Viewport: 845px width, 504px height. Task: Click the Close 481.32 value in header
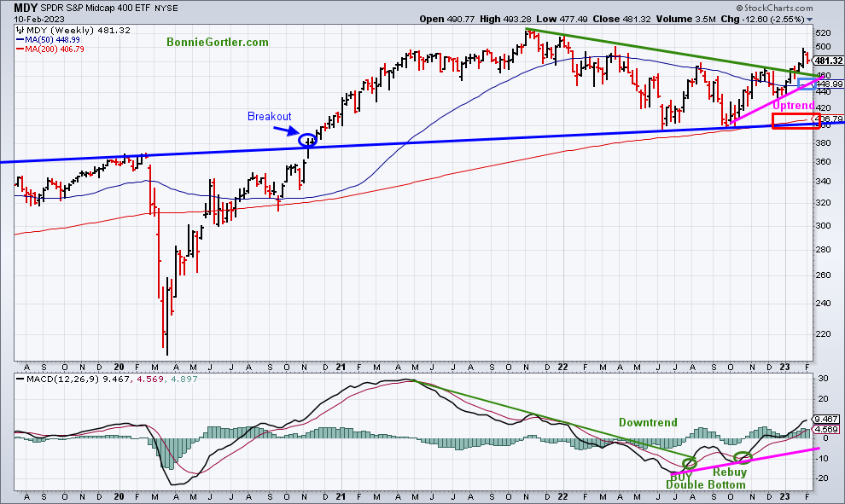coord(622,19)
